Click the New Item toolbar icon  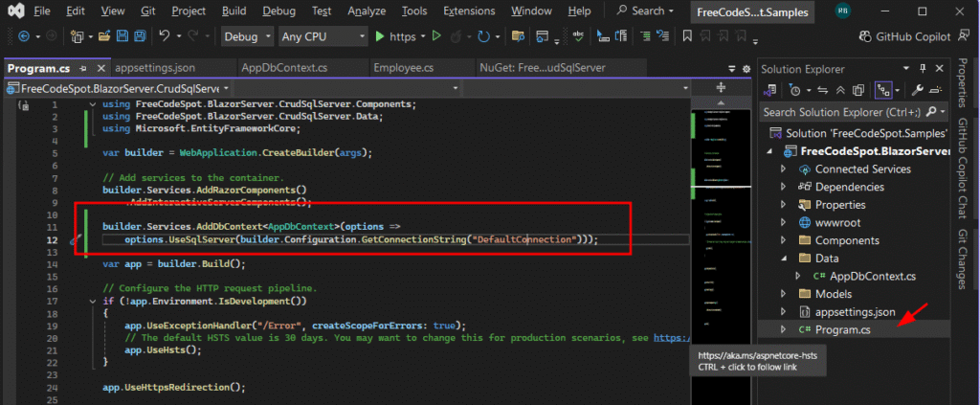[77, 37]
